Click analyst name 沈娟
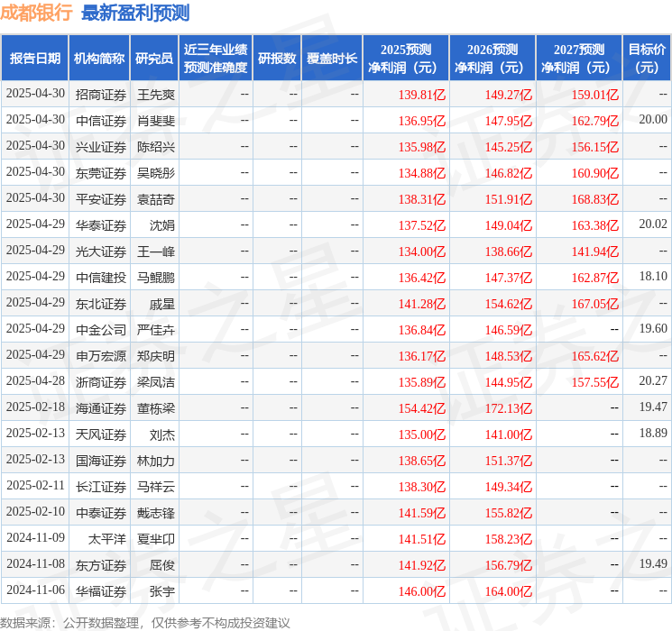The width and height of the screenshot is (672, 631). pos(162,224)
